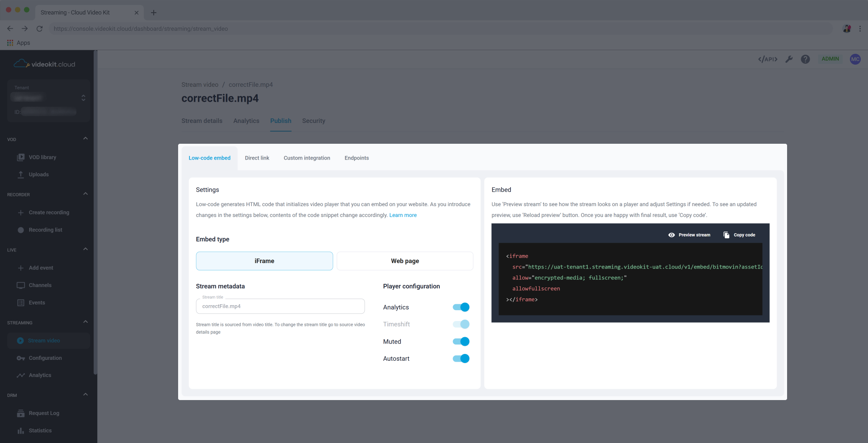Viewport: 868px width, 443px height.
Task: Click the ADMIN badge
Action: (x=830, y=59)
